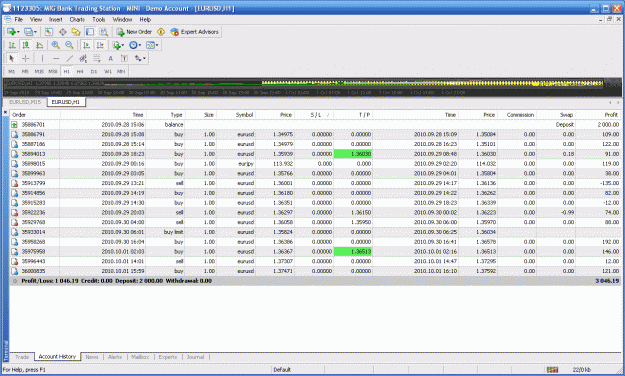Launch MetaEditor via yellow diamond icon
Viewport: 625px width, 376px height.
(x=161, y=32)
